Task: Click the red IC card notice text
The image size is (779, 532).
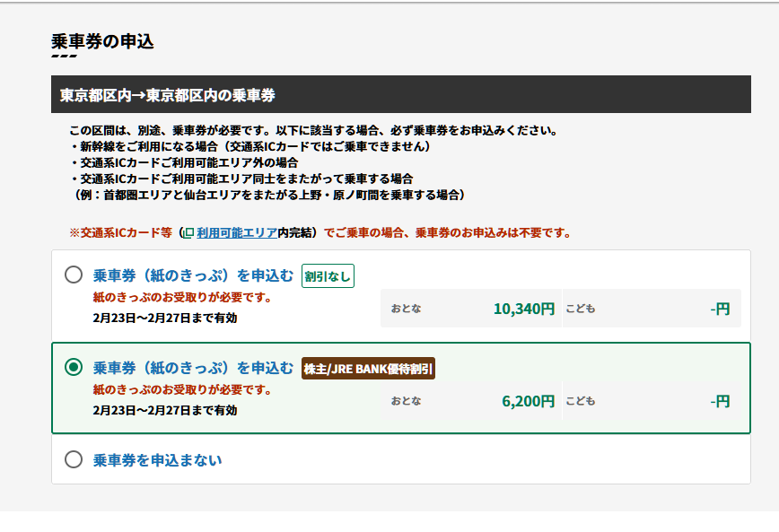Action: (320, 232)
